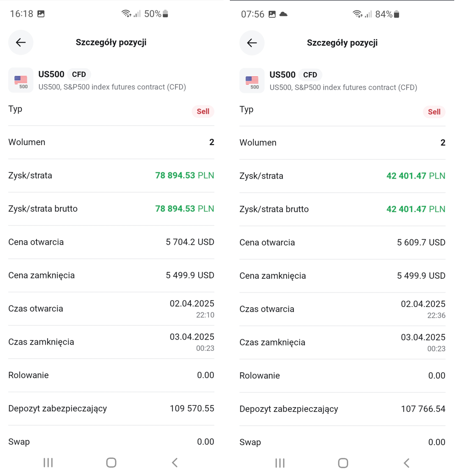Tap US500 flag icon on left screen
The image size is (476, 476).
21,80
